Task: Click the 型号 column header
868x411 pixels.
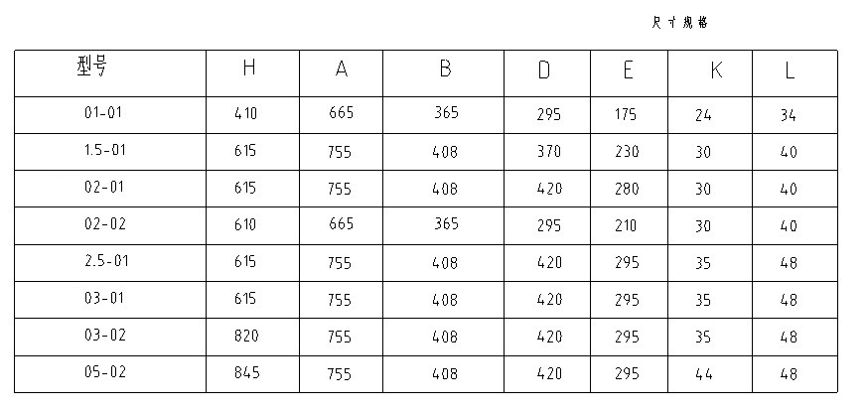Action: point(92,68)
